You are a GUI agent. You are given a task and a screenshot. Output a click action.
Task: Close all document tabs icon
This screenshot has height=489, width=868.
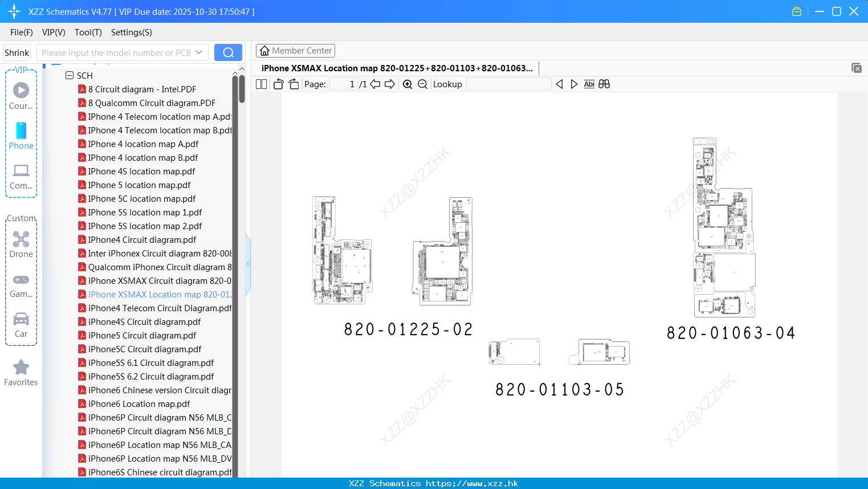click(x=856, y=68)
